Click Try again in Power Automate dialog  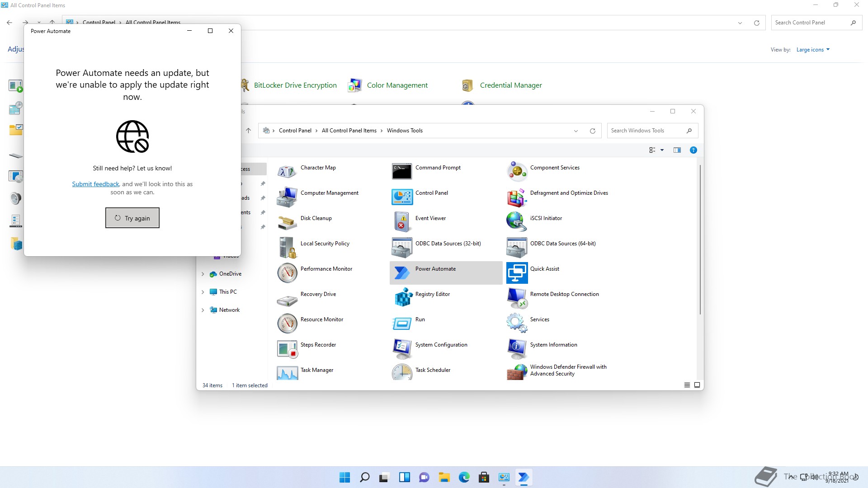132,218
